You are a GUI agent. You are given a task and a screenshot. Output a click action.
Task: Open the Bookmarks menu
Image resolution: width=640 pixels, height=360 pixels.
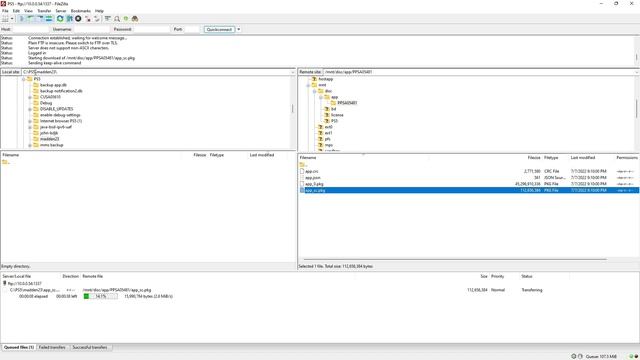tap(81, 11)
